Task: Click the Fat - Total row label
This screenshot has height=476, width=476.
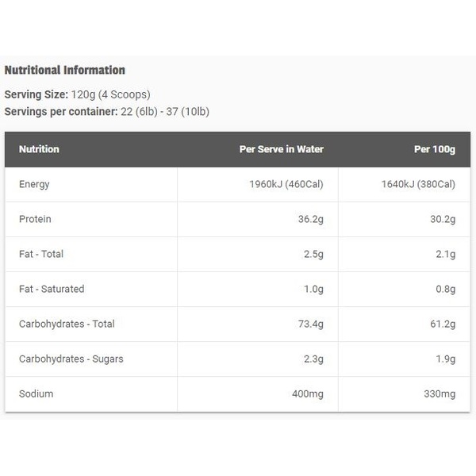Action: pyautogui.click(x=41, y=254)
